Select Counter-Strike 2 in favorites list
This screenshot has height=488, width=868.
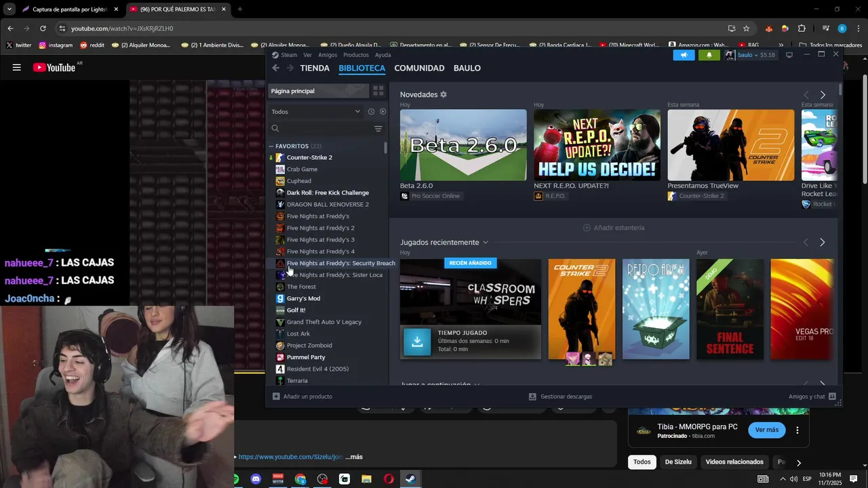[309, 157]
